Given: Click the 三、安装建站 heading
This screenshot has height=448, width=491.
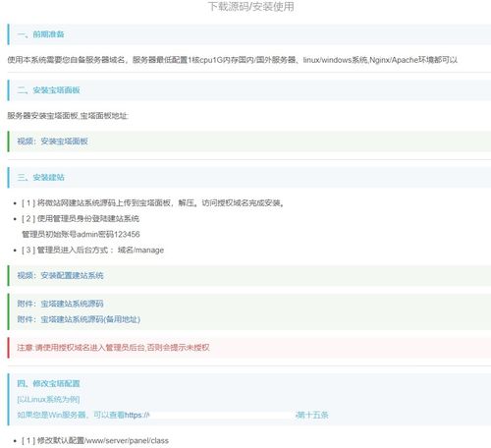Looking at the screenshot, I should [40, 177].
